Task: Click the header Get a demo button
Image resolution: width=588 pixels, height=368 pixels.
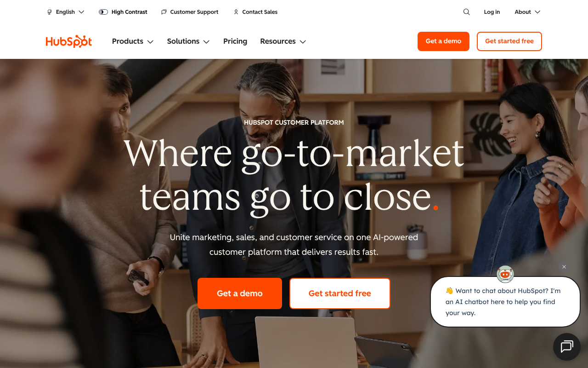Action: (443, 41)
